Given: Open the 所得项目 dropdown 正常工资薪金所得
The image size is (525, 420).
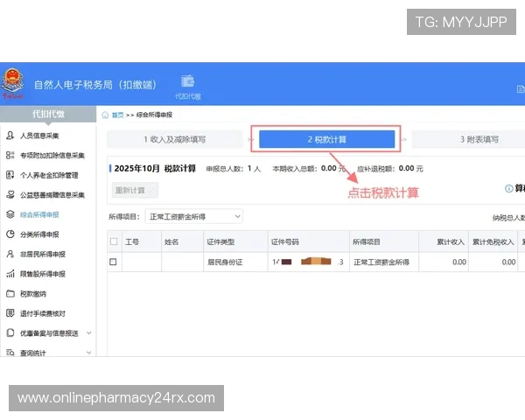Looking at the screenshot, I should pos(194,217).
